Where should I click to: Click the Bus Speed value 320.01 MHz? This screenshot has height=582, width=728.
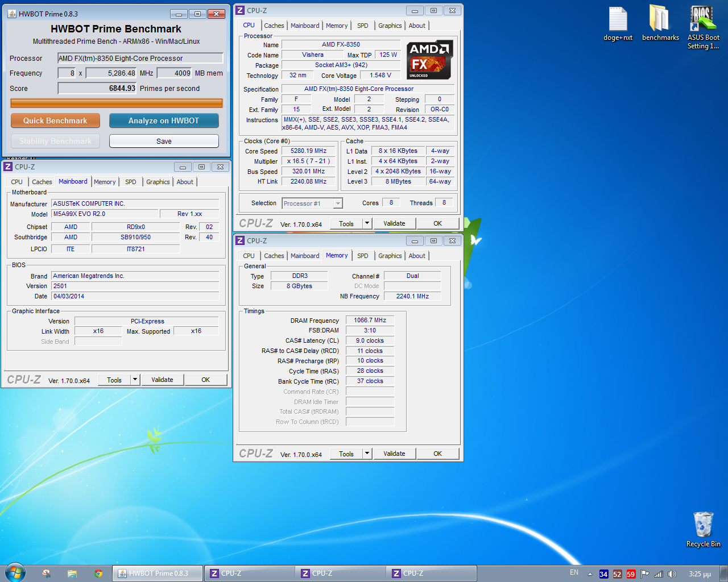tap(308, 172)
